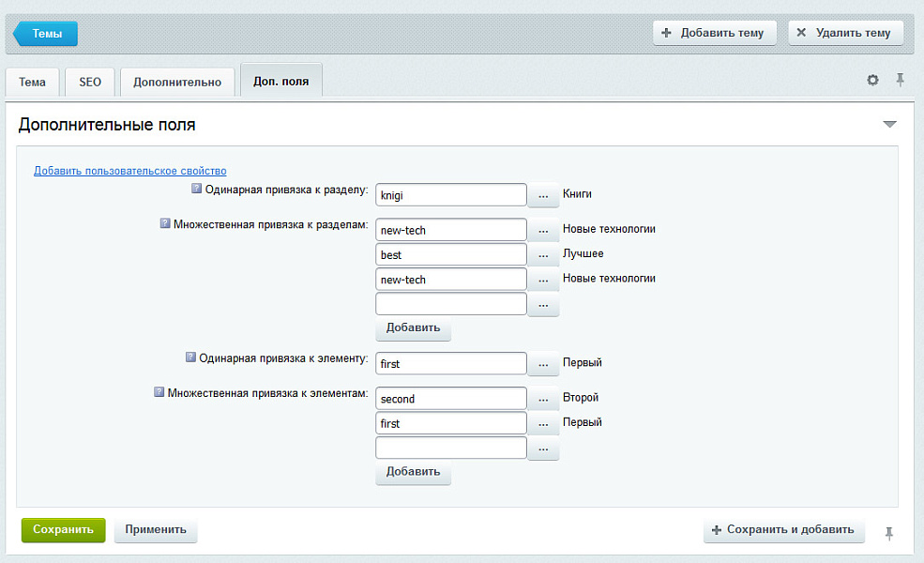Click help icon for Одинарная привязка к элементу

pyautogui.click(x=190, y=358)
